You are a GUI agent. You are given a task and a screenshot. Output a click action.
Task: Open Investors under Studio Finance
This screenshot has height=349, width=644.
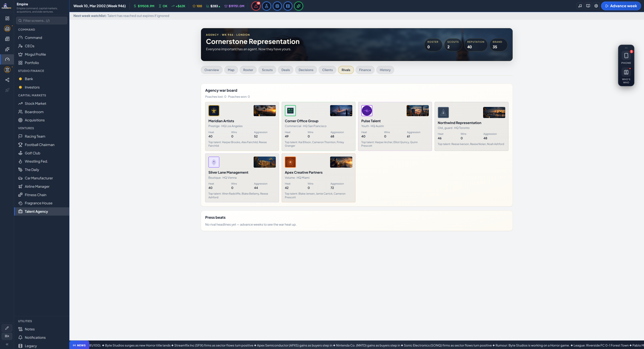point(41,87)
